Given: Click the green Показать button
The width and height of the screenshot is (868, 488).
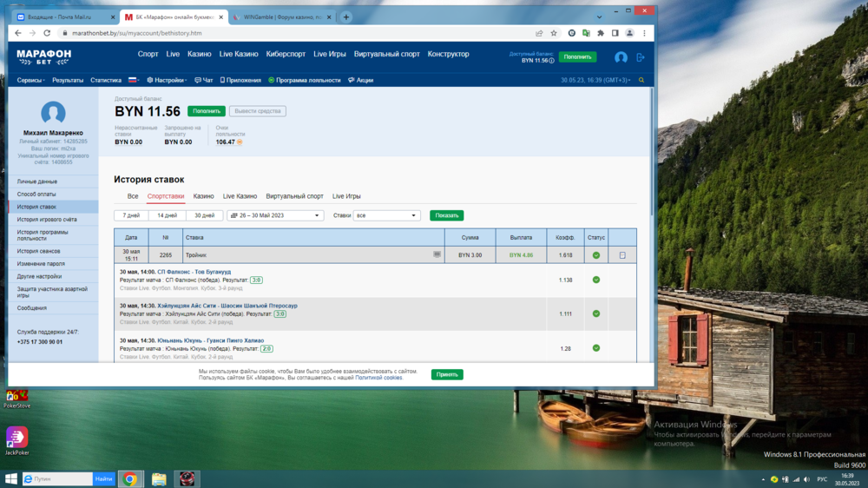Looking at the screenshot, I should click(x=446, y=215).
